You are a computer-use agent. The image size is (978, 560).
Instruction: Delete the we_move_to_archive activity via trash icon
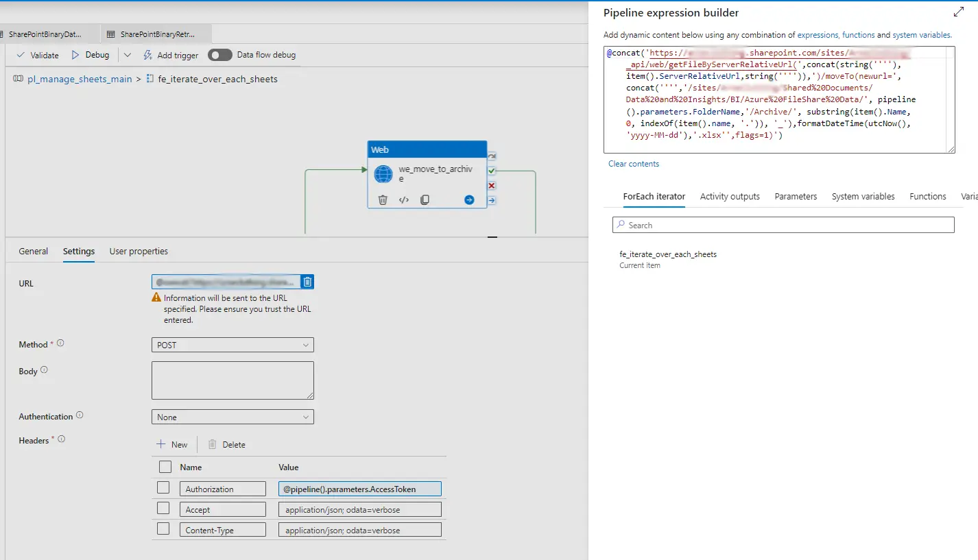[x=383, y=200]
